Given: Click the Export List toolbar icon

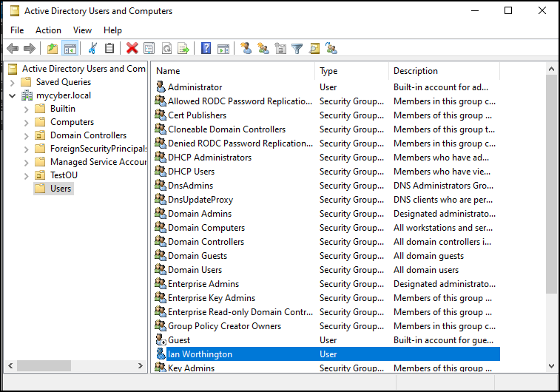Looking at the screenshot, I should [183, 48].
